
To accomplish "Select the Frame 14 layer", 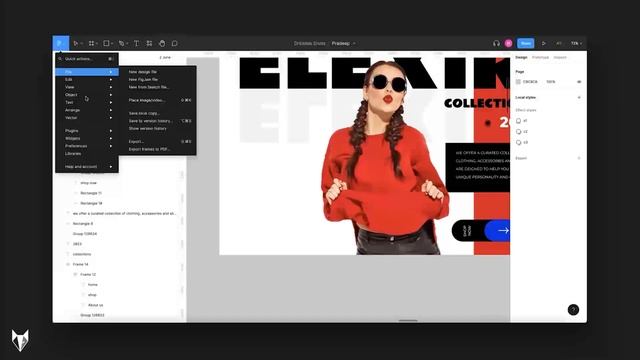I will (80, 264).
